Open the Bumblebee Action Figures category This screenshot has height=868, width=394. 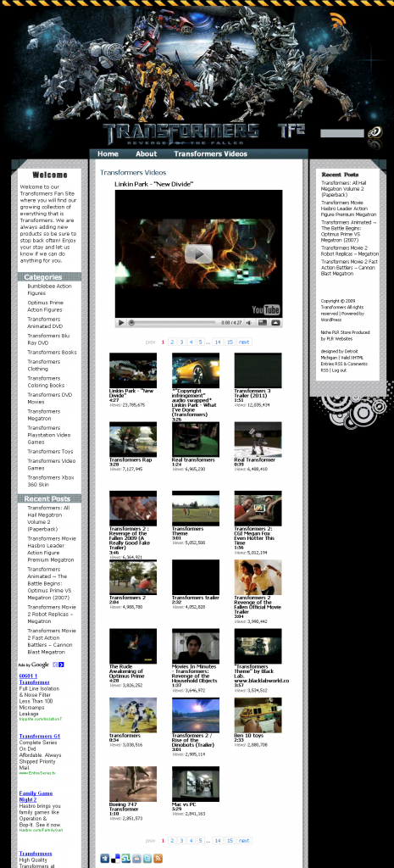(x=49, y=290)
